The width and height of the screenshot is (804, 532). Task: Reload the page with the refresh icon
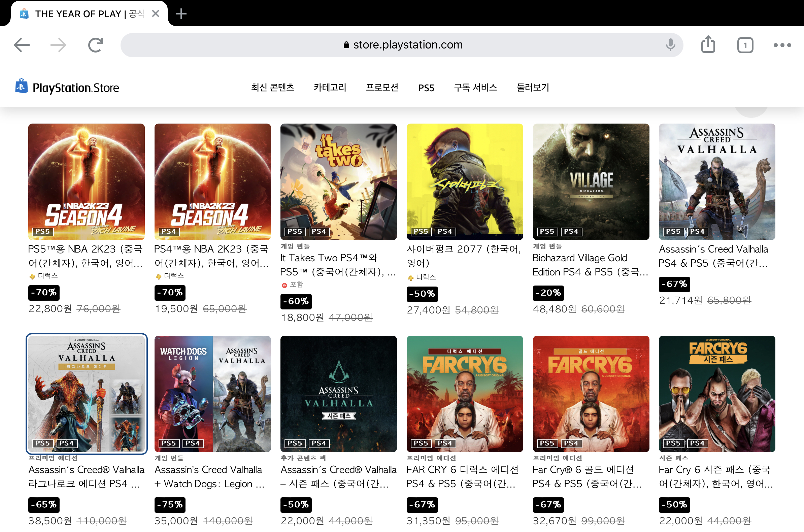coord(95,45)
